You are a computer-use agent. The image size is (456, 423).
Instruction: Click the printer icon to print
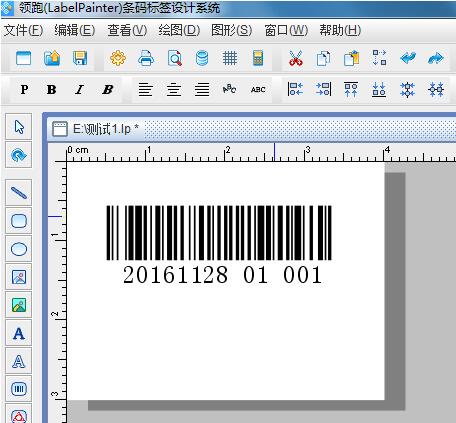146,59
